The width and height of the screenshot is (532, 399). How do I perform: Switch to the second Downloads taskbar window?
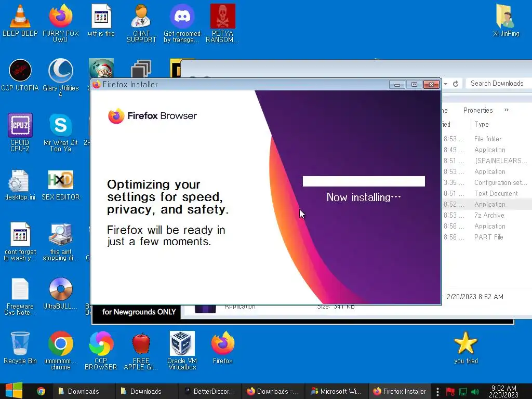[x=146, y=391]
